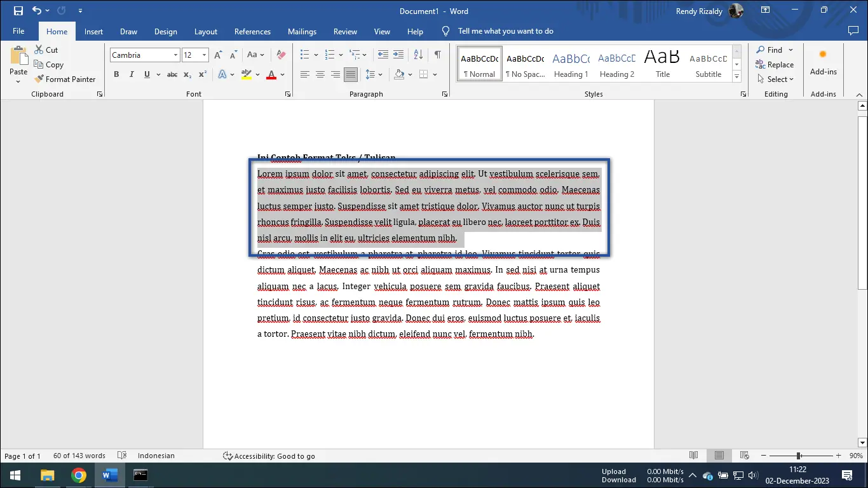Open the Cambria font name dropdown
868x488 pixels.
[176, 55]
